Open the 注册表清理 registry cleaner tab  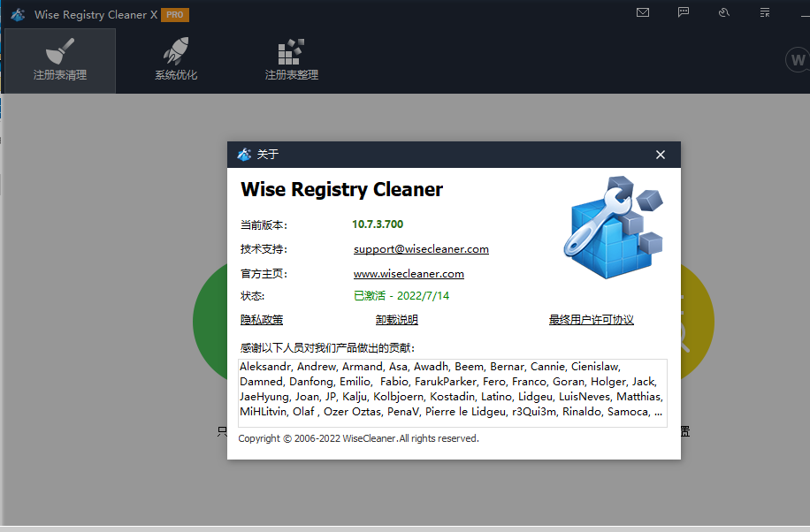pos(60,61)
